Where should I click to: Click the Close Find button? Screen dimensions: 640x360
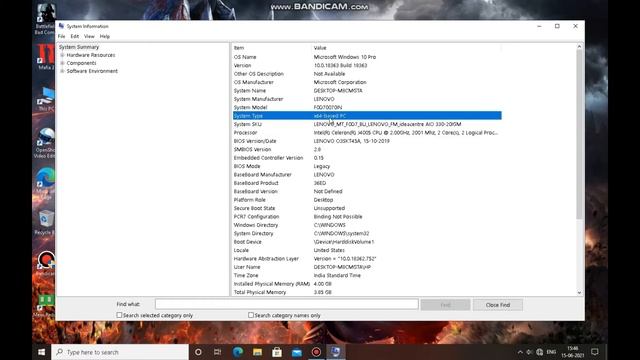498,305
